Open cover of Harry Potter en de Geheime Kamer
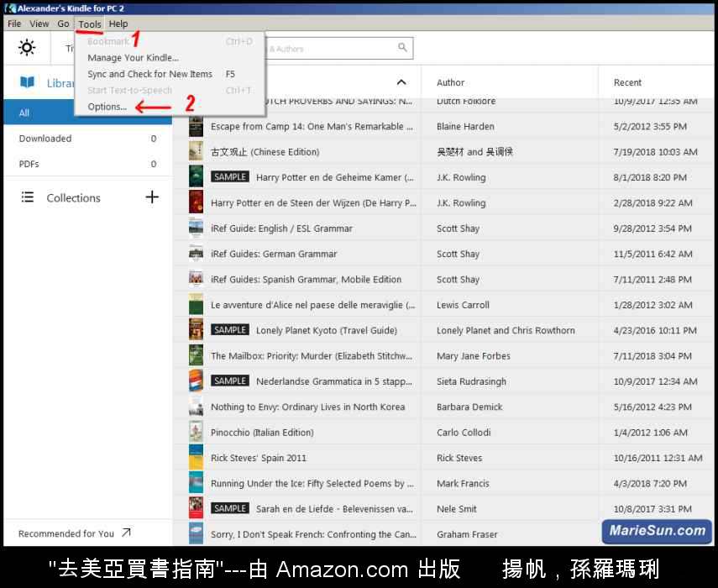 click(x=196, y=177)
